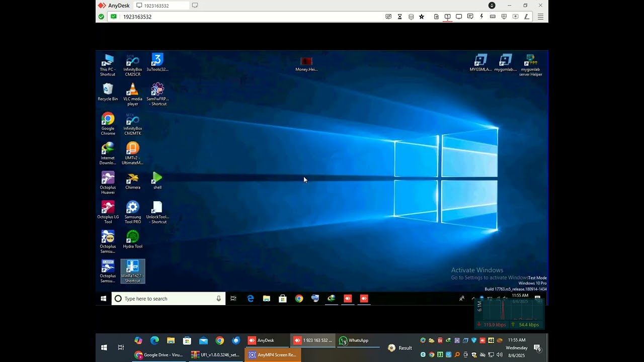This screenshot has height=362, width=644.
Task: Open remote Task View button
Action: pos(233,299)
